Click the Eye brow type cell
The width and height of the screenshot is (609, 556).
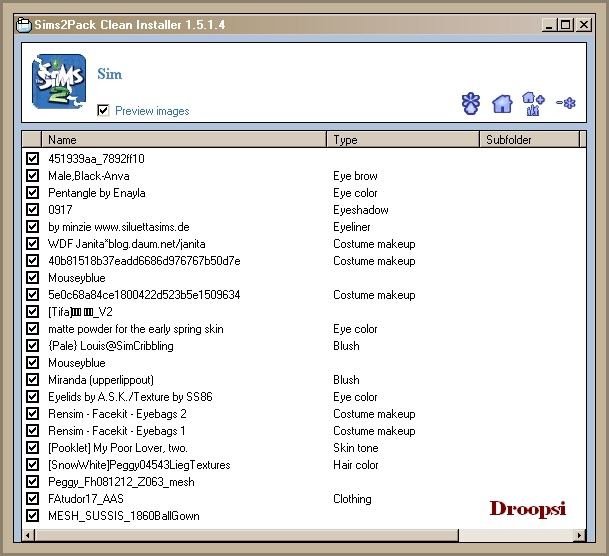click(355, 175)
